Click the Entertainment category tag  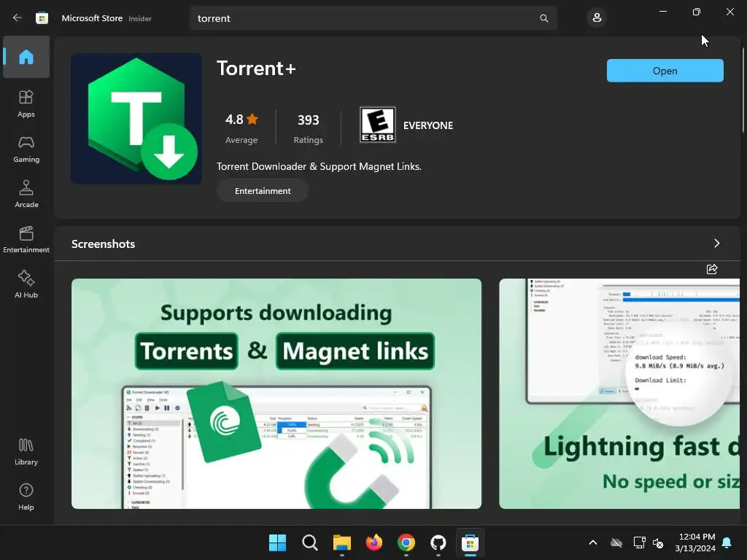coord(263,190)
